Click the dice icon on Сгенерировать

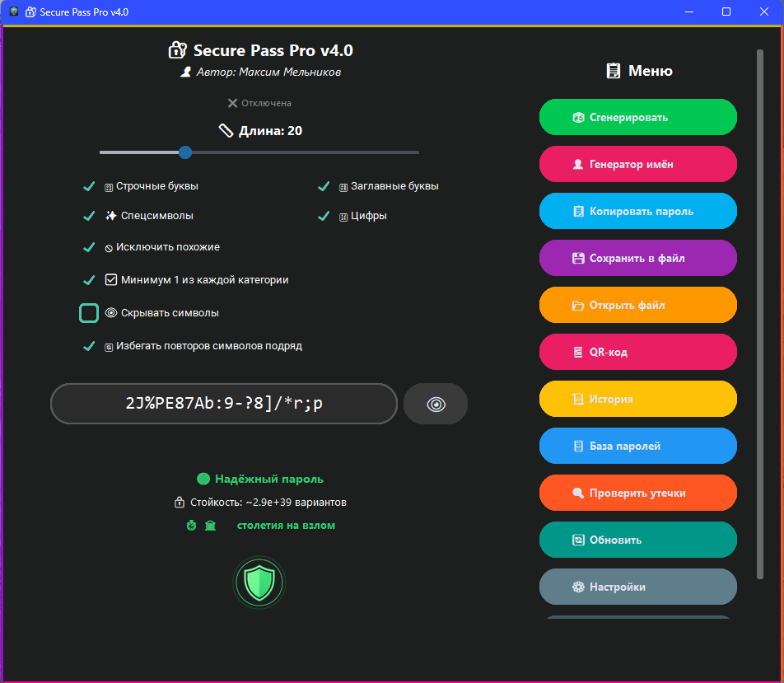coord(578,118)
